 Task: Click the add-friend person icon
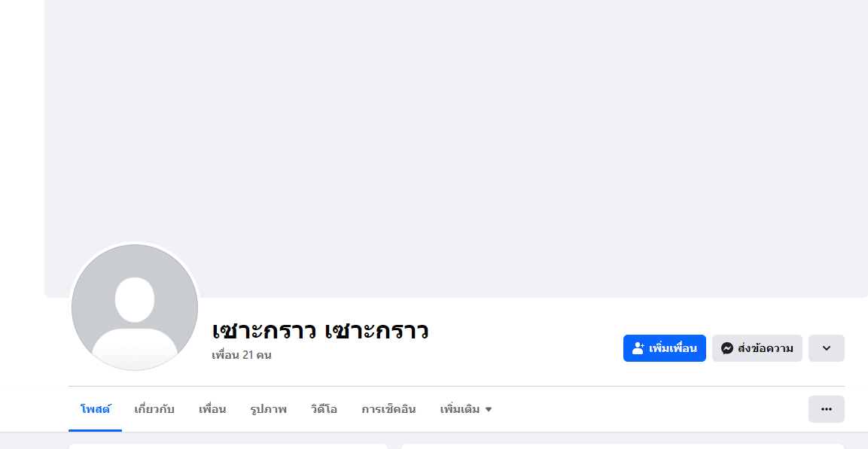[638, 348]
